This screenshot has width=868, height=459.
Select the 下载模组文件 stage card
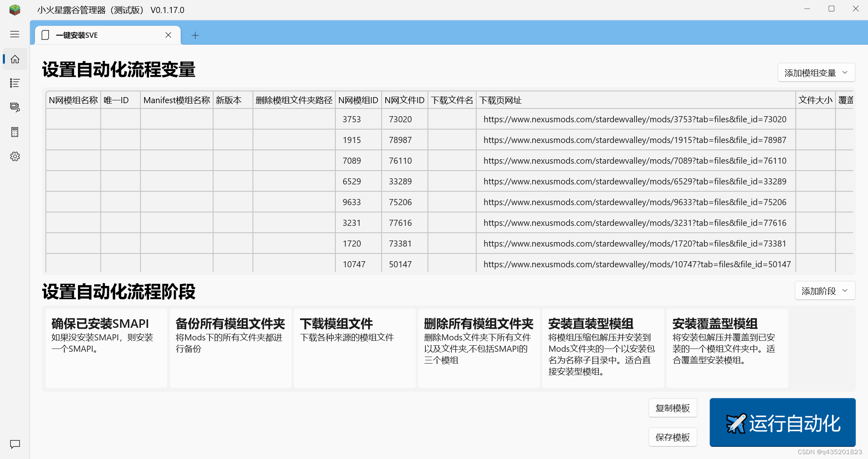pyautogui.click(x=354, y=348)
